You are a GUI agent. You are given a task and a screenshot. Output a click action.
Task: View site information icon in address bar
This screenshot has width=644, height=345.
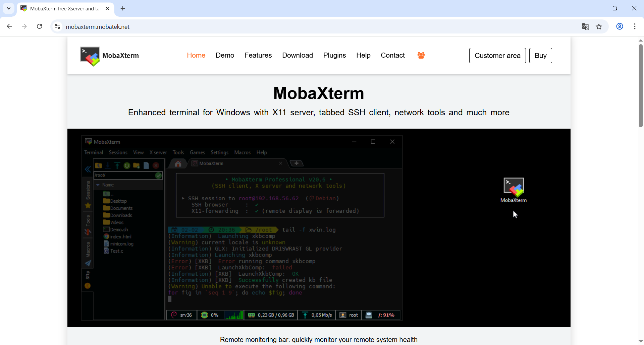pyautogui.click(x=57, y=26)
